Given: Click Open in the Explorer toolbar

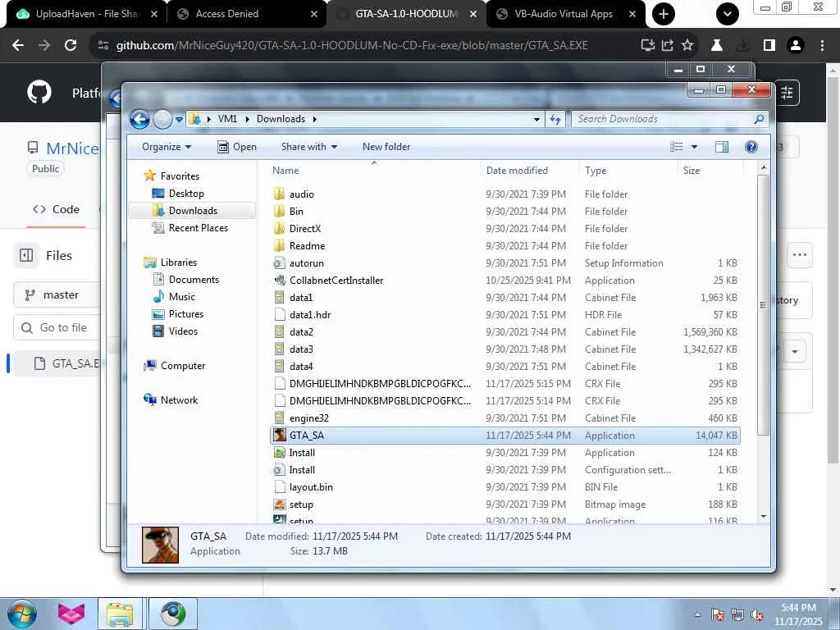Looking at the screenshot, I should click(237, 147).
